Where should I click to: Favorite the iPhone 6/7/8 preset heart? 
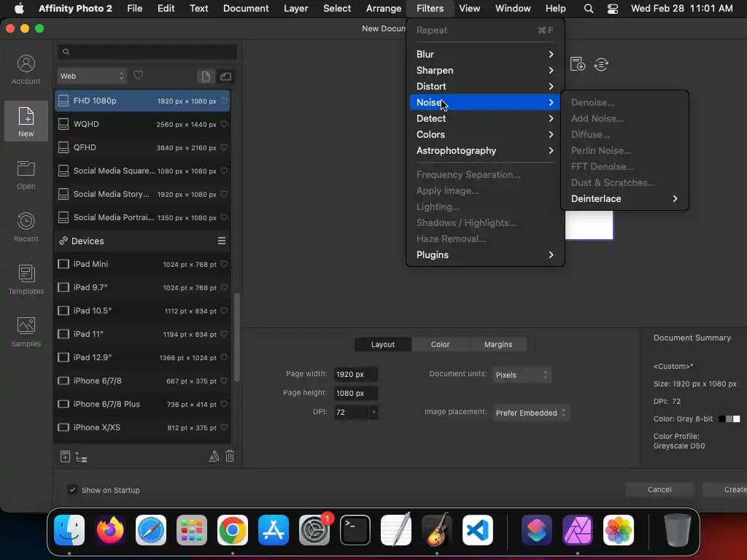pyautogui.click(x=224, y=381)
